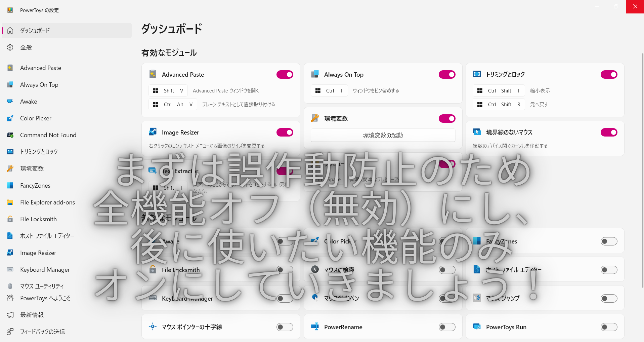Switch on the マウス ポインターの十字線 toggle

tap(285, 327)
